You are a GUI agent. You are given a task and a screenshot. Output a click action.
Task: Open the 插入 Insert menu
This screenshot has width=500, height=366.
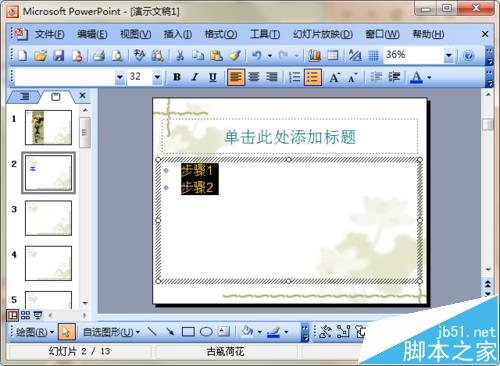(178, 34)
